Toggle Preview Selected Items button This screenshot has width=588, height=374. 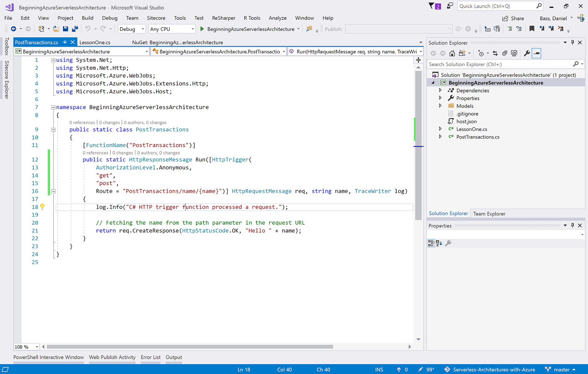pyautogui.click(x=537, y=53)
